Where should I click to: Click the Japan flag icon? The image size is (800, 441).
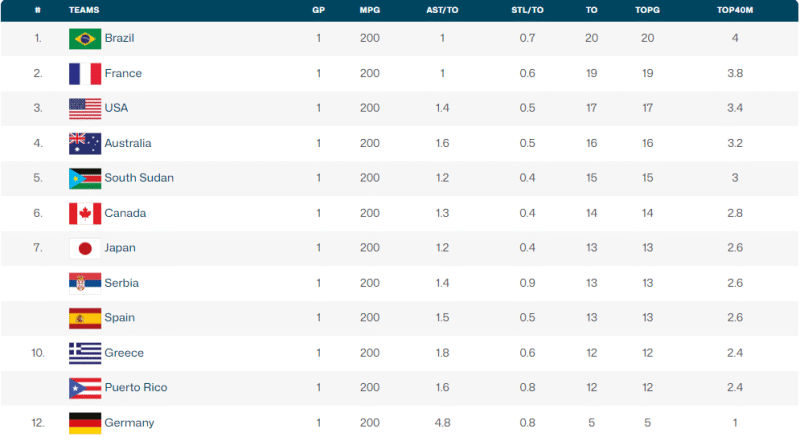coord(85,249)
